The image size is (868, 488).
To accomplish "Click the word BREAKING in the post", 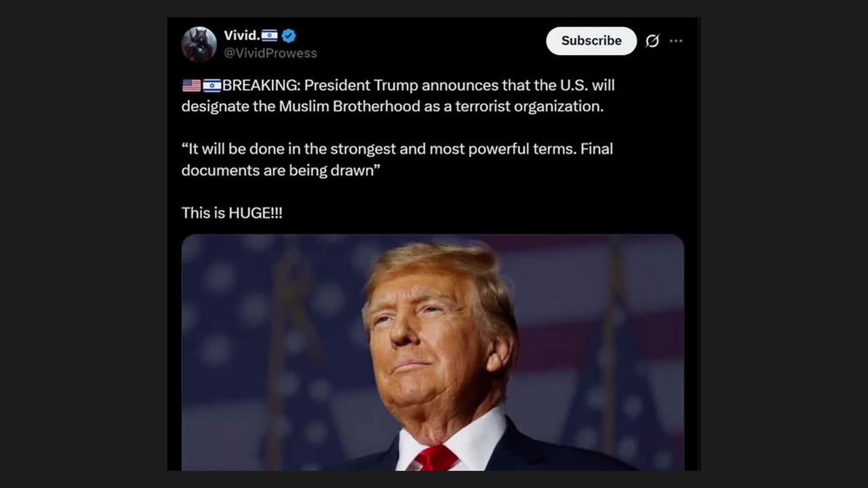I will [261, 85].
